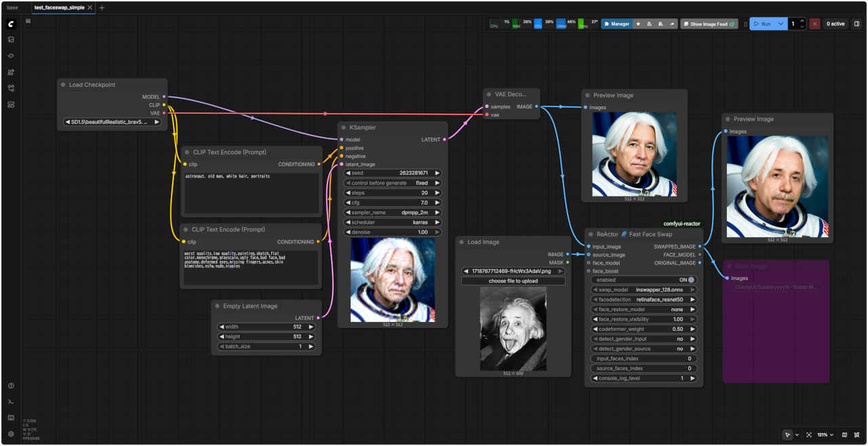Open the ComfyUI logo menu in sidebar
The height and width of the screenshot is (446, 868).
coord(11,24)
